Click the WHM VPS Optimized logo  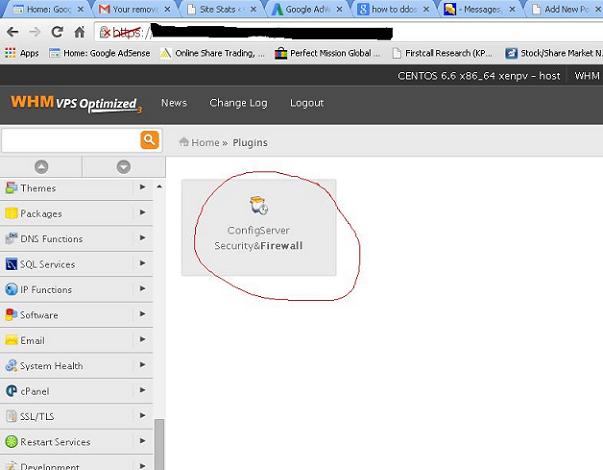pyautogui.click(x=76, y=104)
